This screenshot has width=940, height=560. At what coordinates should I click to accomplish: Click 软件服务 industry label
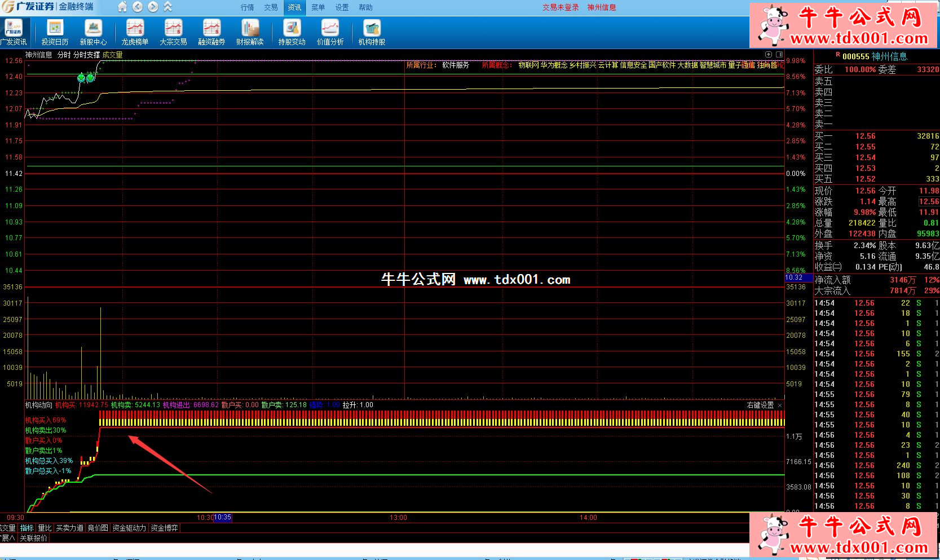pos(456,65)
